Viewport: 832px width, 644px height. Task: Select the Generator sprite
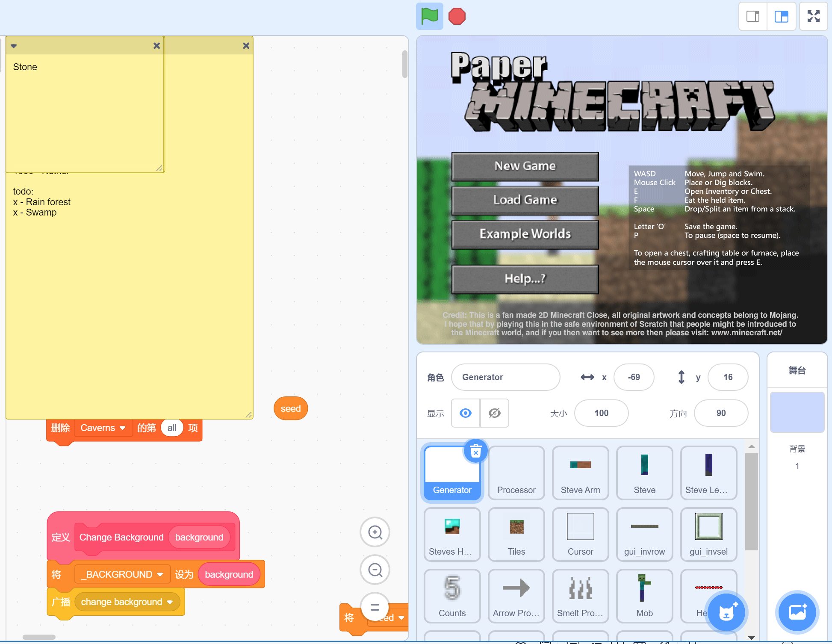click(452, 473)
